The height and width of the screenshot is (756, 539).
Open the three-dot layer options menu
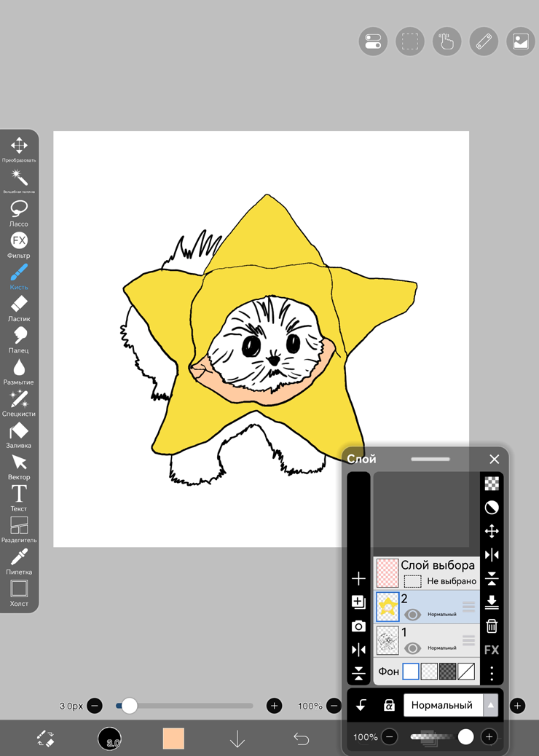(492, 673)
